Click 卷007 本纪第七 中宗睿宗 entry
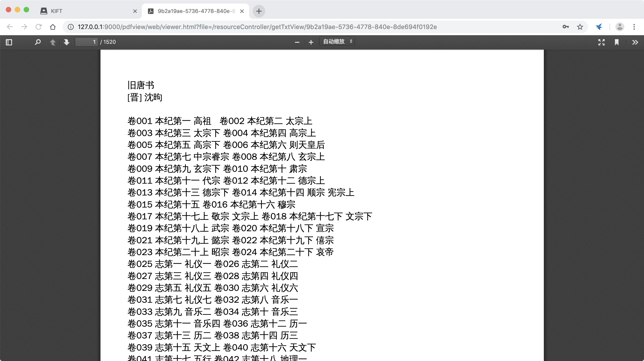Screen dimensions: 644x361 [x=178, y=157]
